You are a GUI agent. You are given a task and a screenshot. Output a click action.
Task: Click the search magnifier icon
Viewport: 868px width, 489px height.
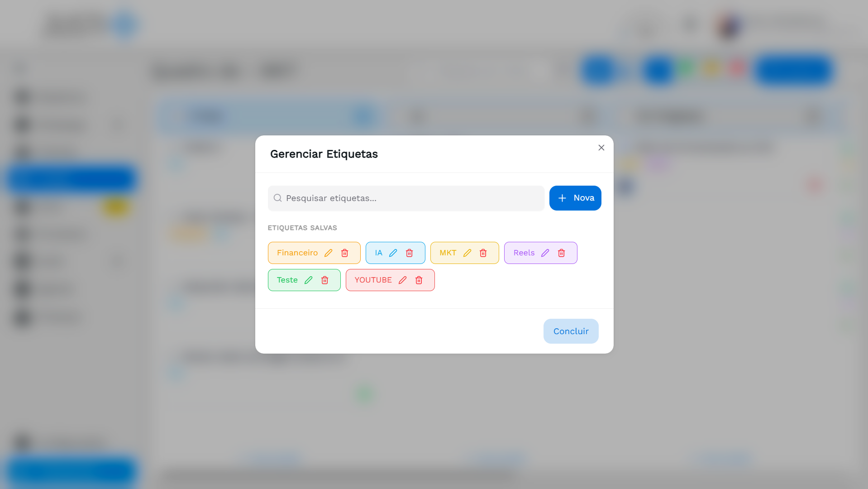click(x=277, y=198)
